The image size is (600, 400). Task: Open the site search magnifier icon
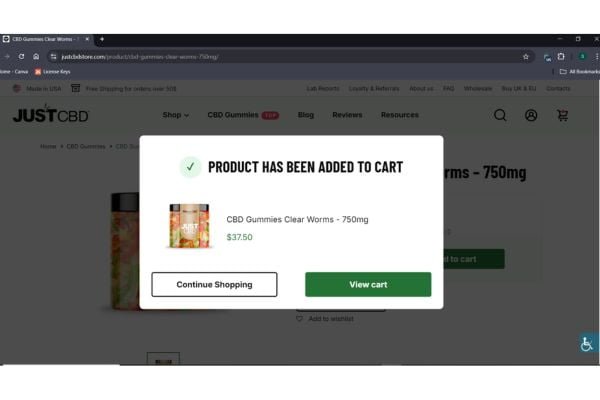[x=500, y=115]
